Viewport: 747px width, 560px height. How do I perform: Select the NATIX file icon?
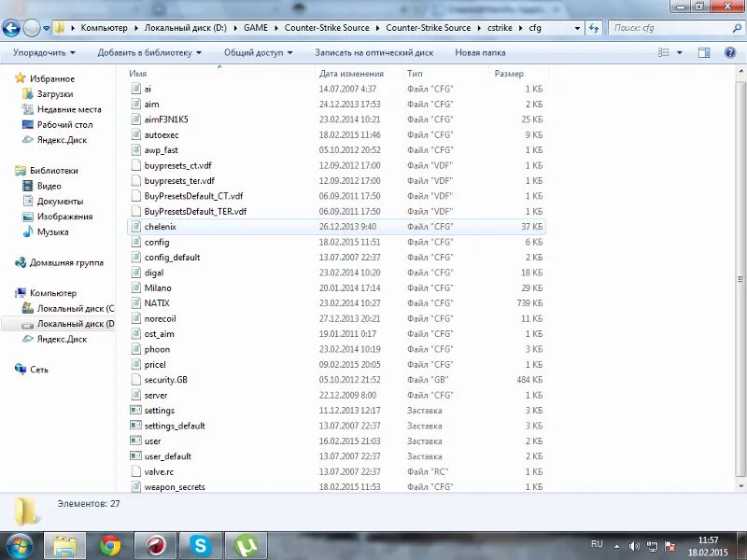coord(135,302)
